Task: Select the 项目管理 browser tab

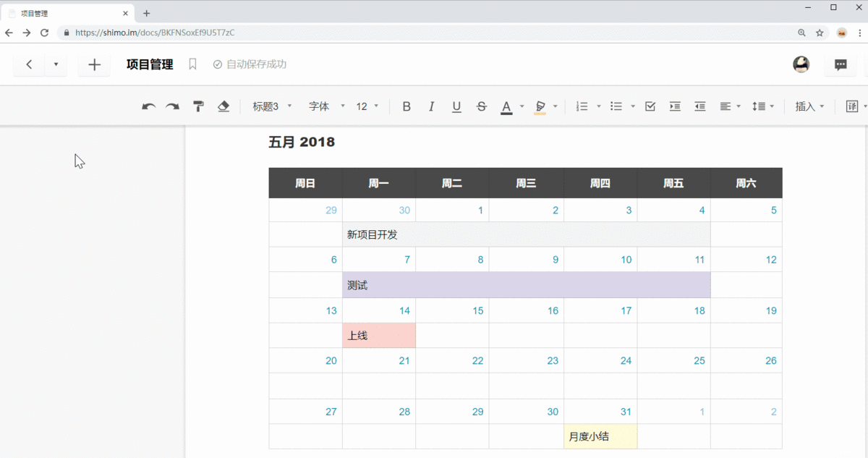Action: click(69, 13)
